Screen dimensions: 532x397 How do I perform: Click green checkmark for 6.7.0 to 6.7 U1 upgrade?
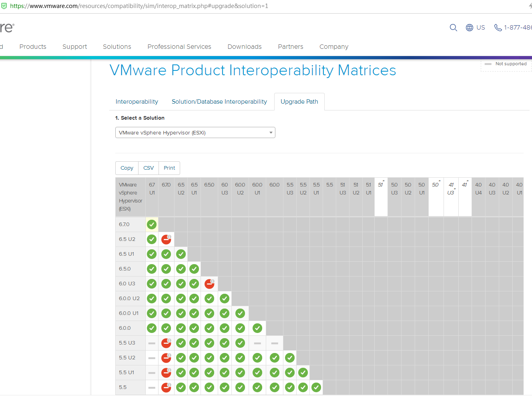(151, 224)
